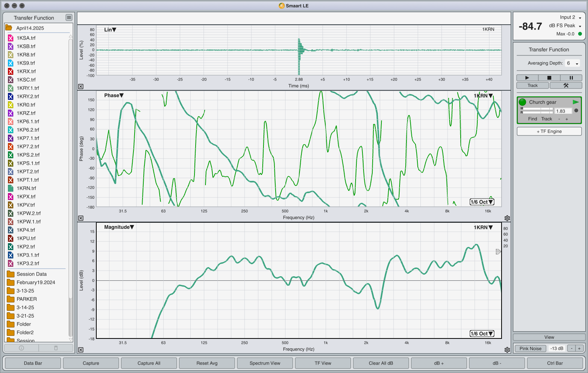Open the Phase graph type dropdown
588x373 pixels.
tap(114, 95)
